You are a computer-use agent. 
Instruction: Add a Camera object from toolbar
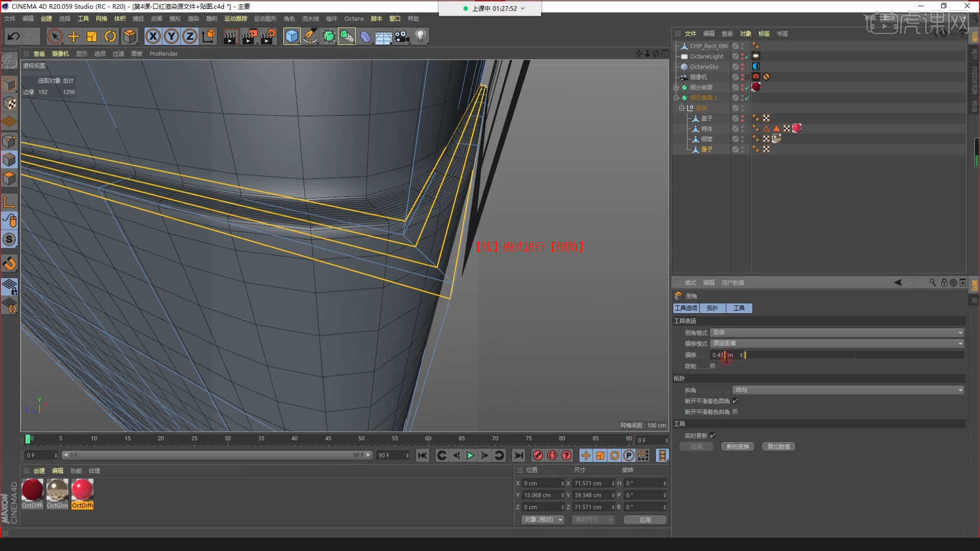click(402, 36)
